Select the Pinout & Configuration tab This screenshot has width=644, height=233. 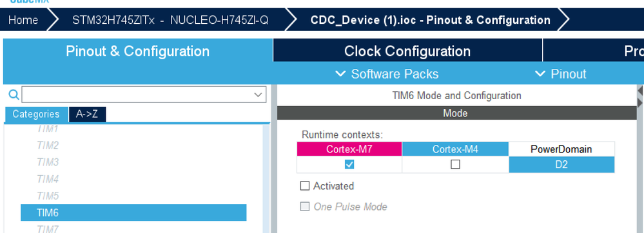click(137, 51)
